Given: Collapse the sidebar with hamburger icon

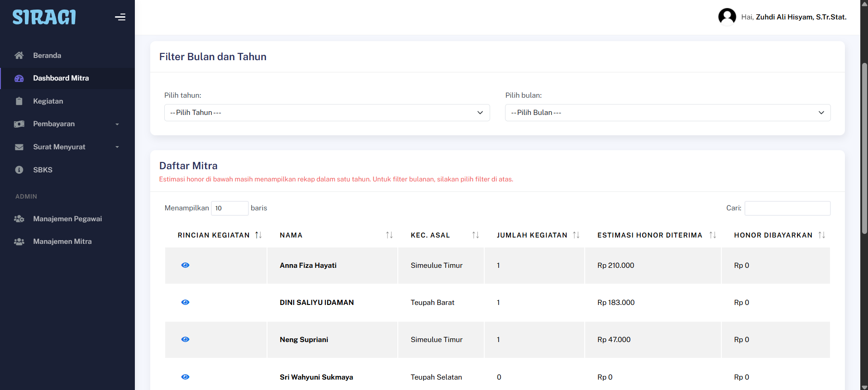Looking at the screenshot, I should [x=120, y=17].
